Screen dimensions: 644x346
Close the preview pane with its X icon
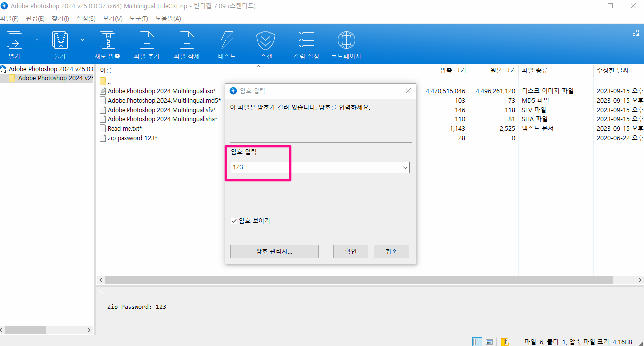tap(100, 292)
